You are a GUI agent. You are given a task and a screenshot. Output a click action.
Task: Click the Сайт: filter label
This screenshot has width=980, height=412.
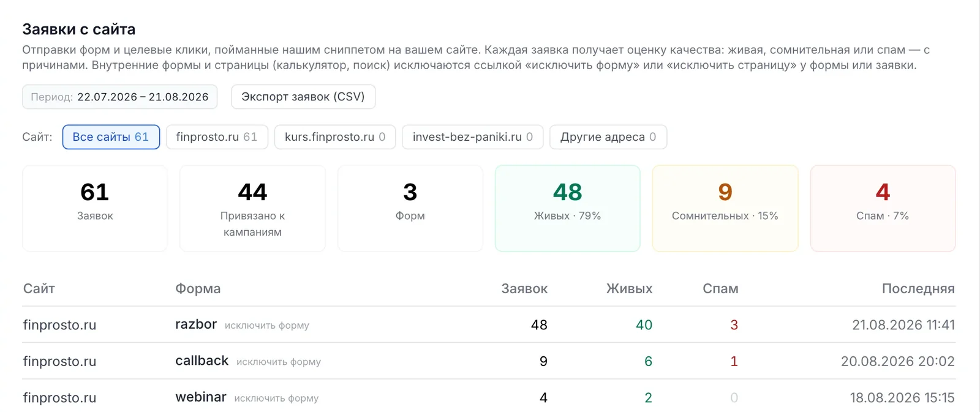(37, 137)
